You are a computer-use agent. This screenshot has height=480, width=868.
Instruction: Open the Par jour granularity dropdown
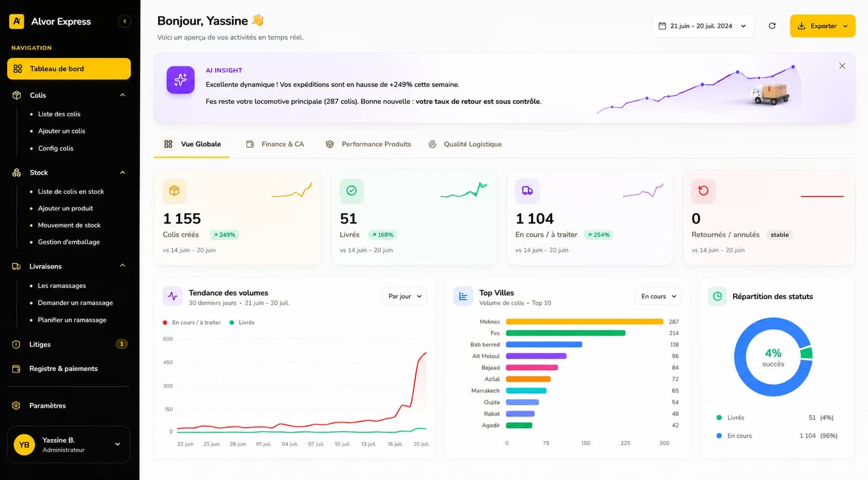(404, 296)
